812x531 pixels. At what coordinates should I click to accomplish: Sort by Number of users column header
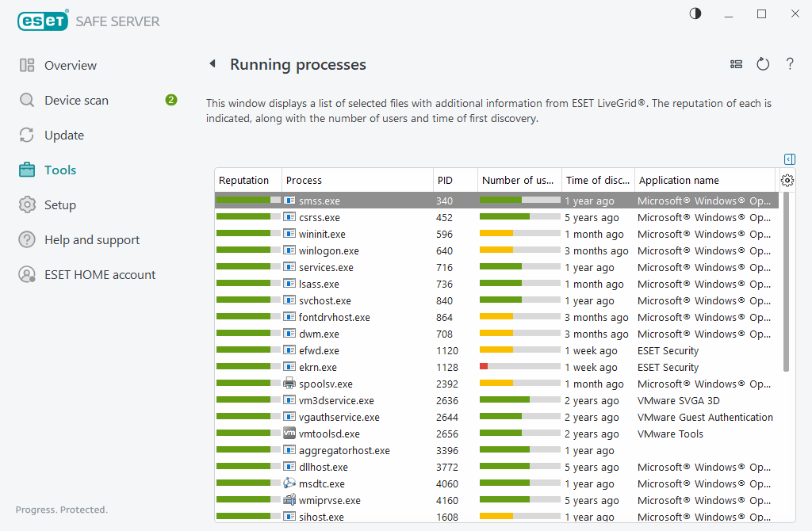(519, 180)
